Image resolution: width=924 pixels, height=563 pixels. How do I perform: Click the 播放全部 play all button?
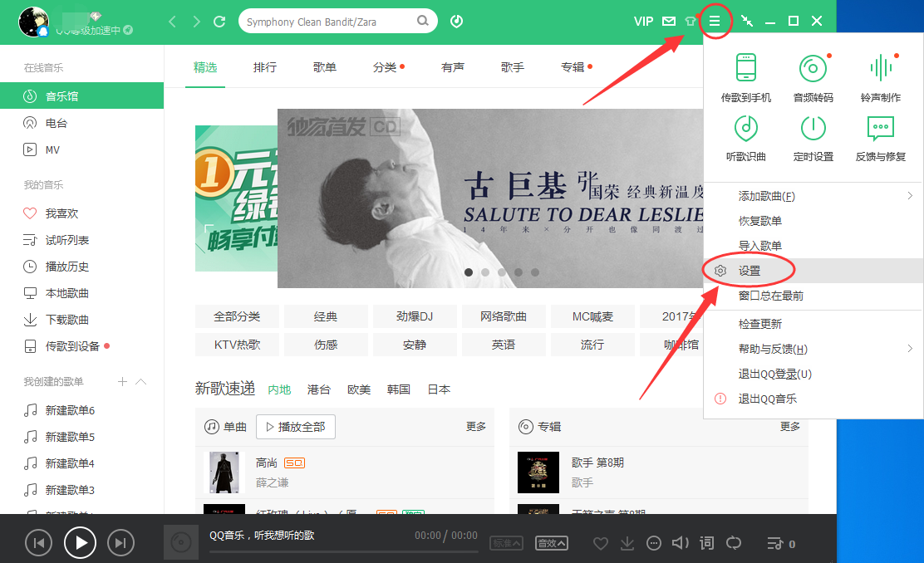[x=295, y=426]
